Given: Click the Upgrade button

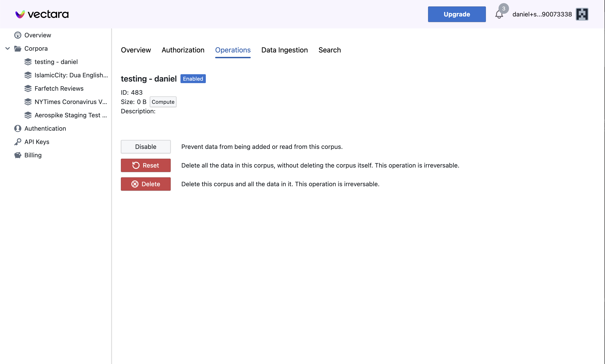Looking at the screenshot, I should (457, 14).
